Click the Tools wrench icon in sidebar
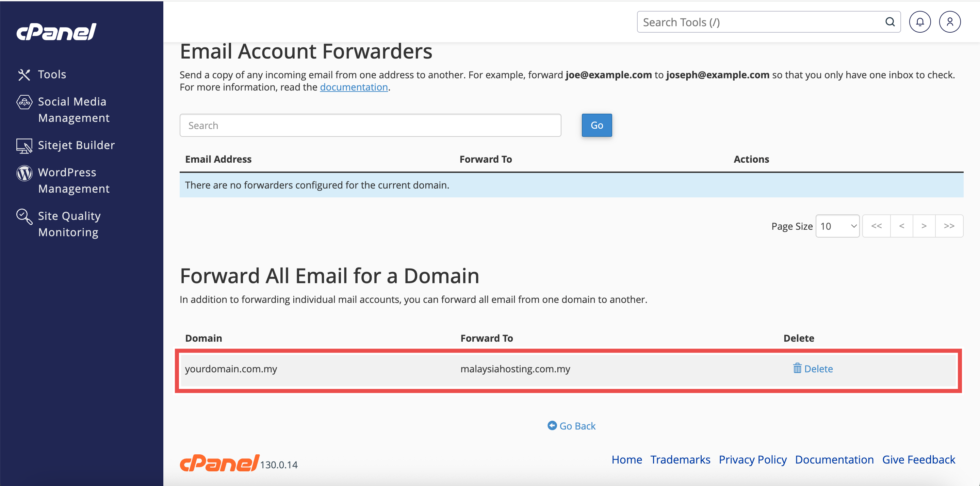 click(24, 75)
